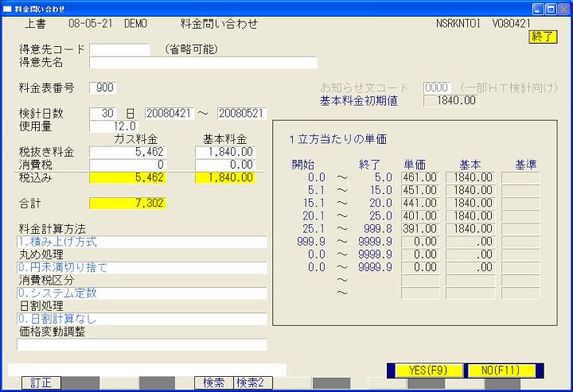Click the 得意先コード input field
This screenshot has width=573, height=392.
(119, 49)
